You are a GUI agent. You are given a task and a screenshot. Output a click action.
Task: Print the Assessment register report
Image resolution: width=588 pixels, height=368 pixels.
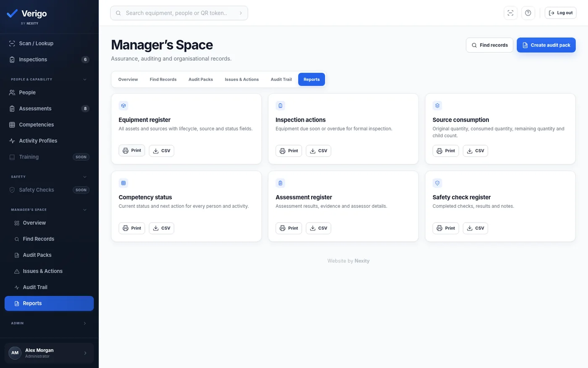pyautogui.click(x=289, y=228)
